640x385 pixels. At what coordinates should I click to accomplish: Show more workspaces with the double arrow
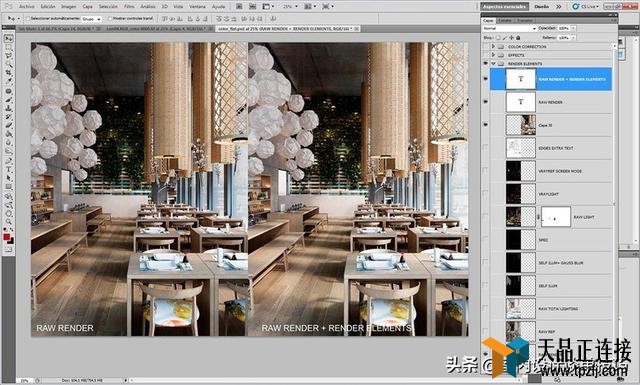click(558, 7)
